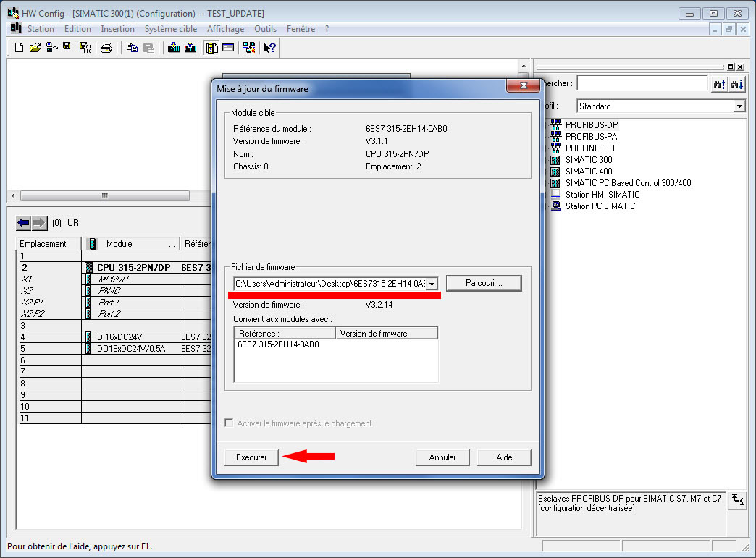Open the Système cible menu

pyautogui.click(x=170, y=29)
